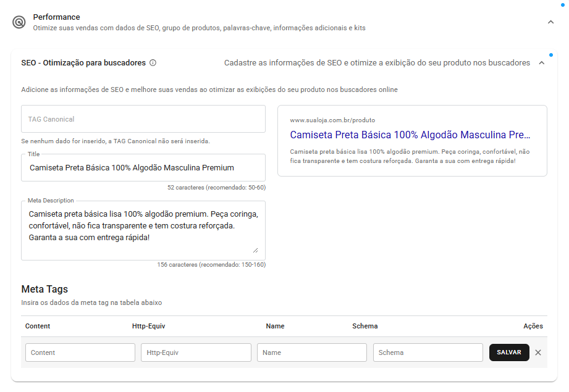Image resolution: width=569 pixels, height=392 pixels.
Task: Collapse the Performance section chevron
Action: [550, 22]
